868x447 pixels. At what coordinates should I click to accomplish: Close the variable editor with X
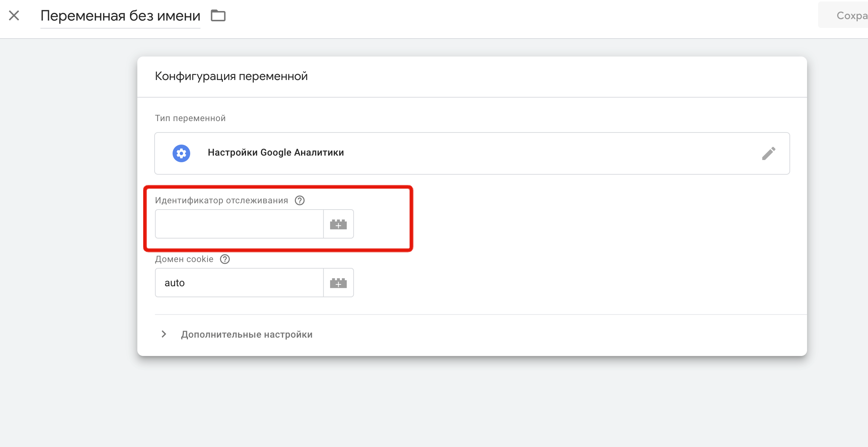pos(14,15)
